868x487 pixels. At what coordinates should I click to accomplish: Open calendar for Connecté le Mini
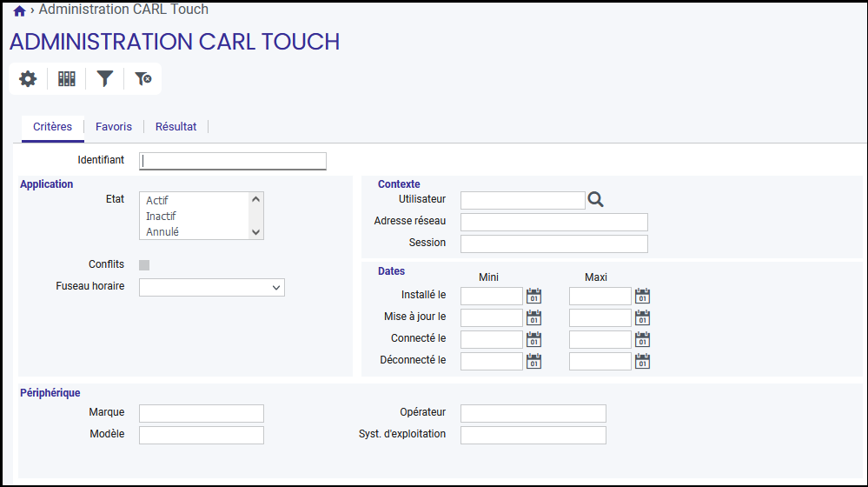point(533,339)
